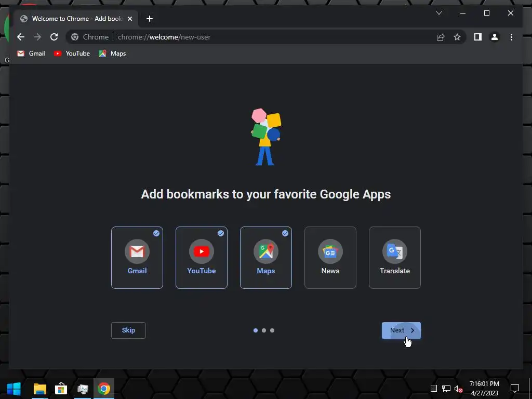Open the Windows Start menu
This screenshot has width=532, height=399.
[14, 389]
